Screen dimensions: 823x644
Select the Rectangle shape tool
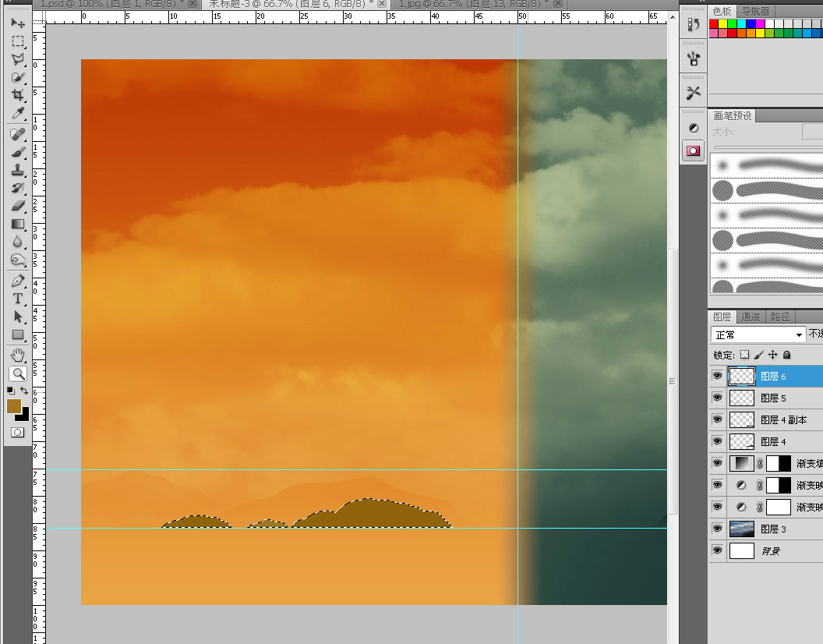tap(18, 334)
